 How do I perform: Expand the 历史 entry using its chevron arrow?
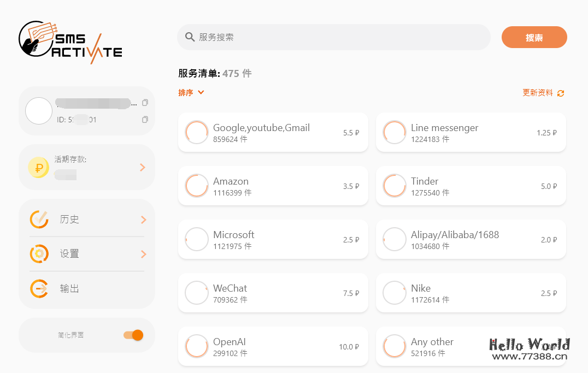pyautogui.click(x=143, y=218)
